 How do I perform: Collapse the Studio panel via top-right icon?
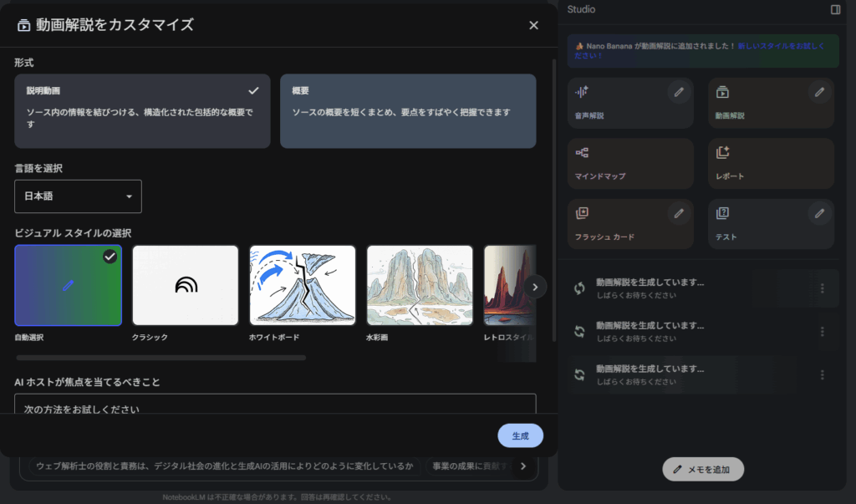pyautogui.click(x=835, y=9)
